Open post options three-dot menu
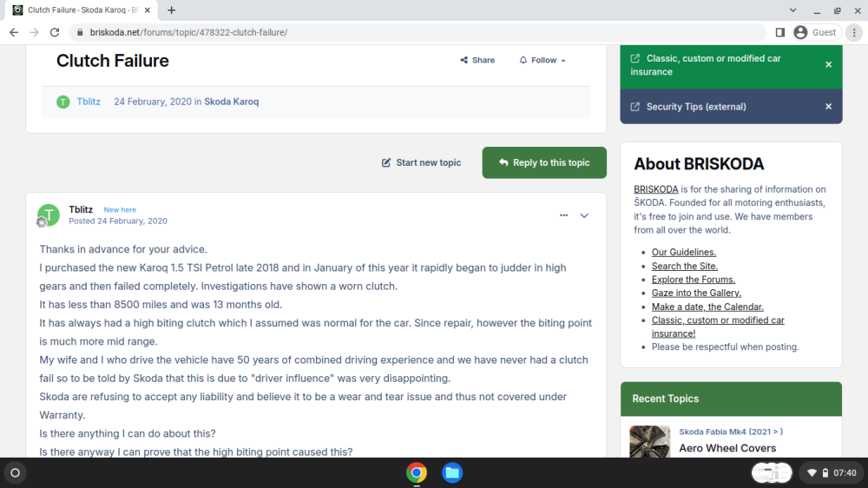This screenshot has width=868, height=488. pyautogui.click(x=563, y=215)
